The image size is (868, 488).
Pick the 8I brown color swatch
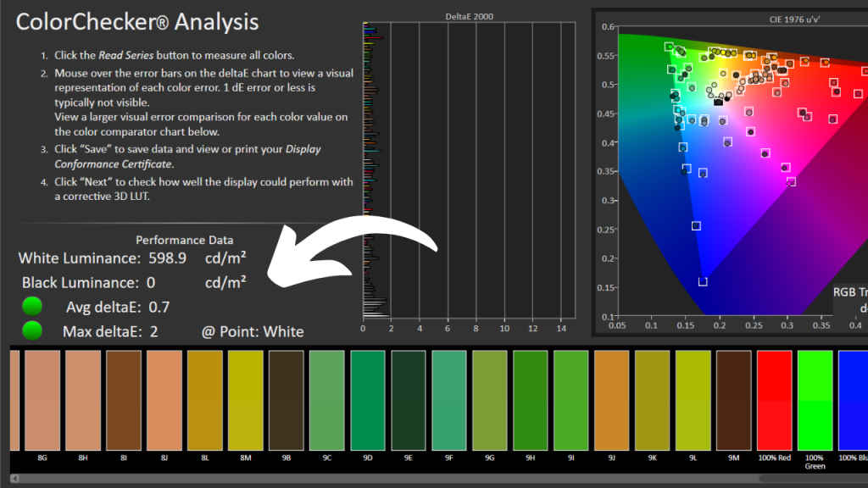pos(124,400)
